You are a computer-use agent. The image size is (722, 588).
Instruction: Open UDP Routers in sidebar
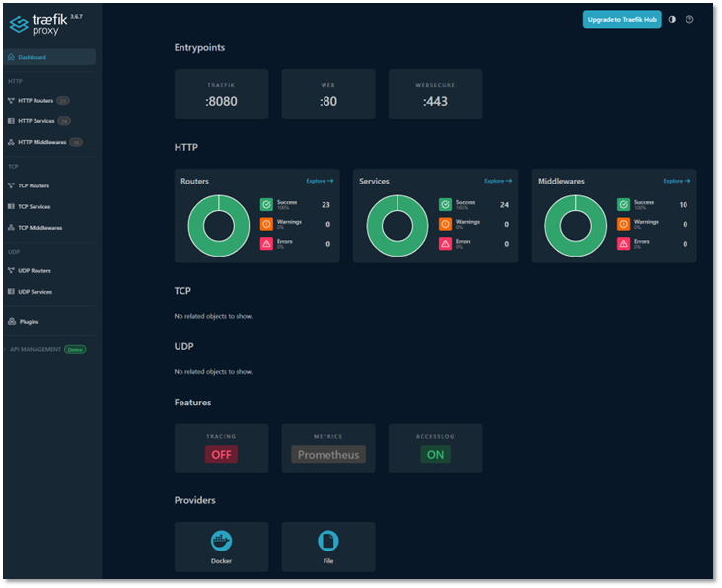[x=30, y=271]
